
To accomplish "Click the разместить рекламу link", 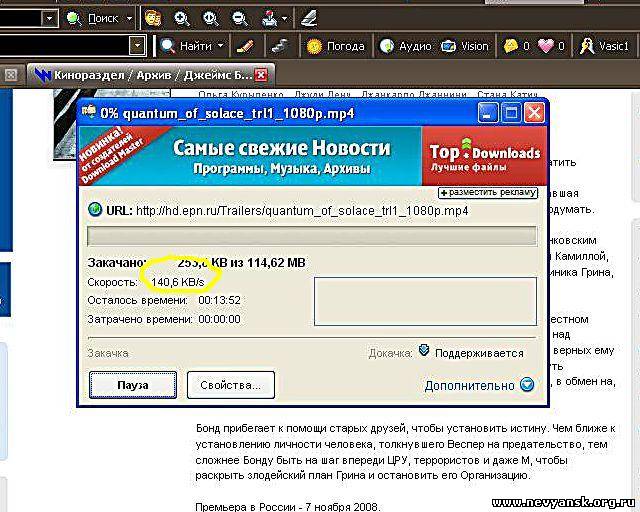I will point(488,192).
